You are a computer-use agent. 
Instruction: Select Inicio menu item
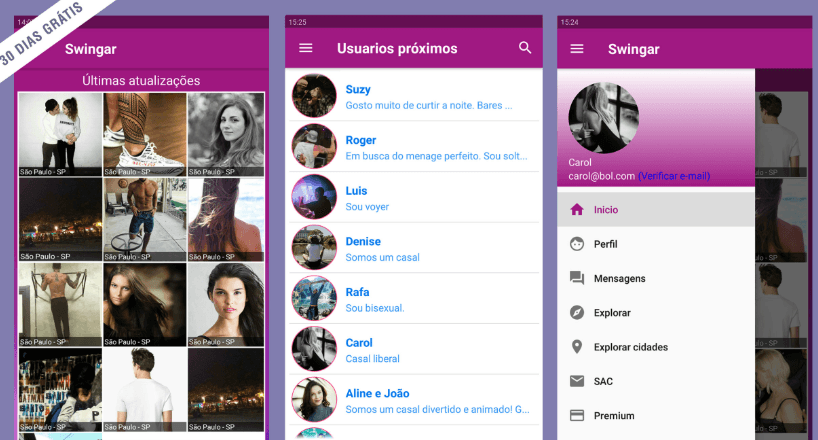[656, 209]
